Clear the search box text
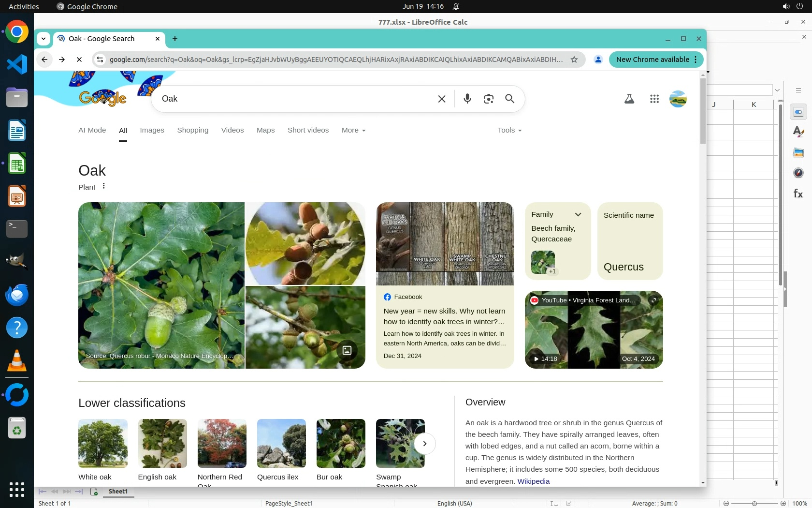This screenshot has width=812, height=508. 441,99
